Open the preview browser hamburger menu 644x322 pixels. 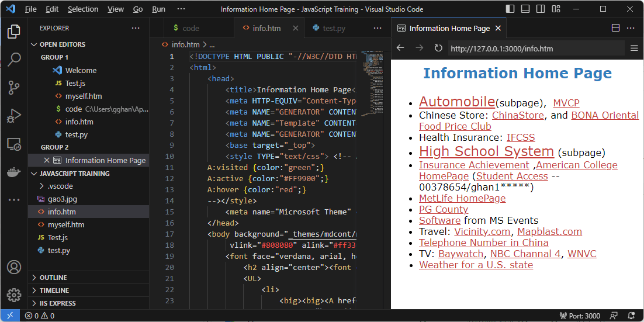[x=633, y=49]
